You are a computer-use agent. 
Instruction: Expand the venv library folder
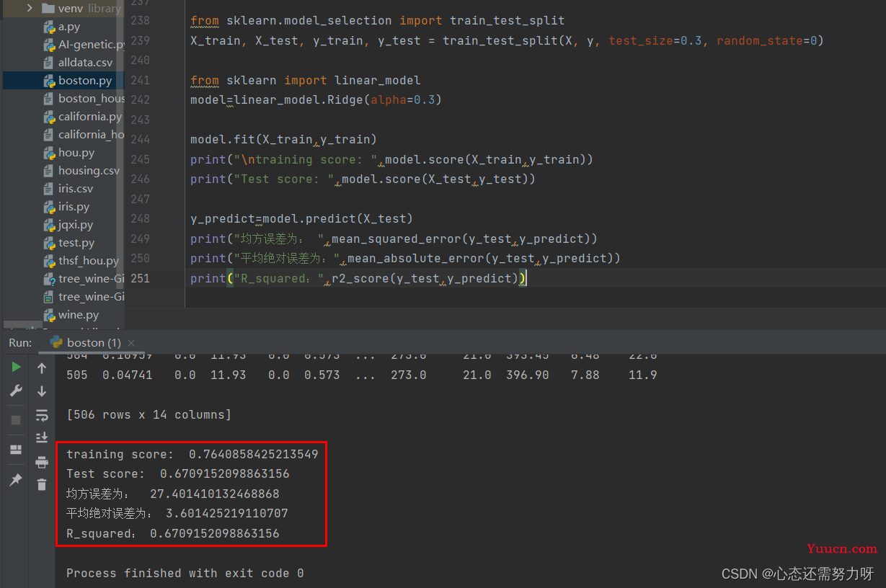point(30,9)
